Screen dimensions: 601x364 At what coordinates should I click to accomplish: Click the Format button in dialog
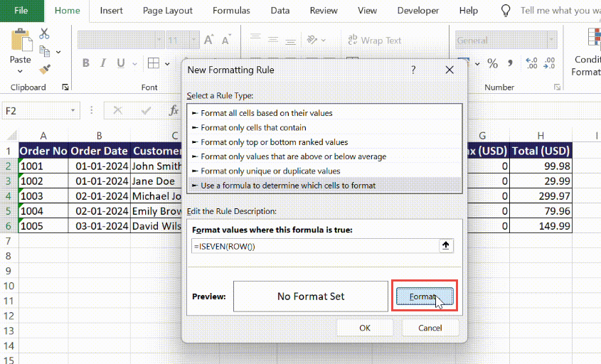(x=425, y=296)
